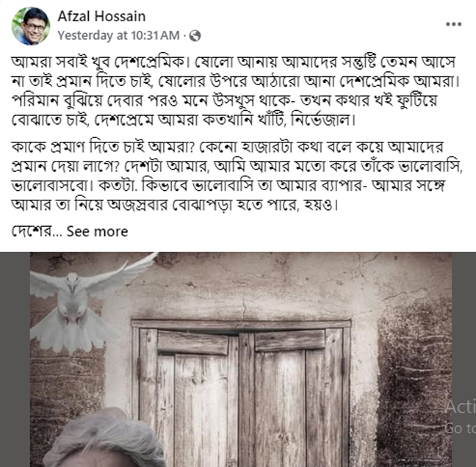The height and width of the screenshot is (467, 476).
Task: Open Afzal Hossain's profile picture
Action: point(31,26)
